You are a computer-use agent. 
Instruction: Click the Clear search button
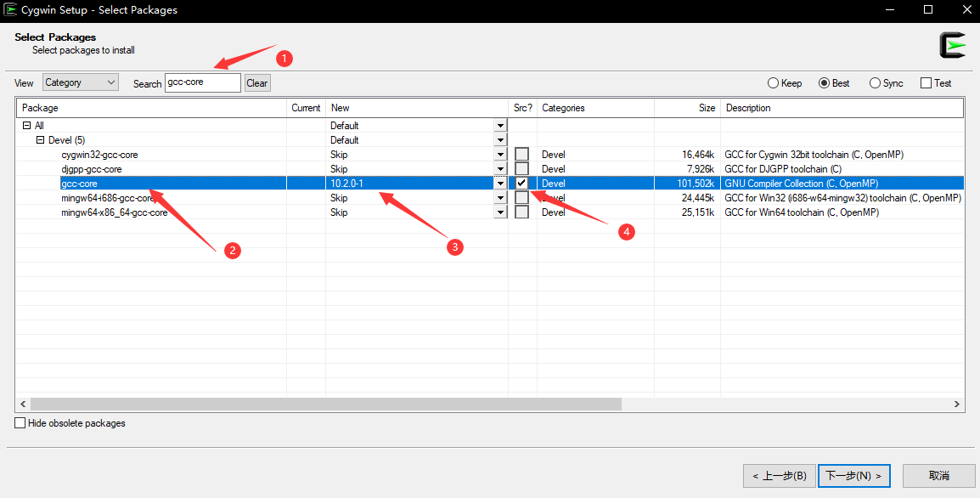point(256,83)
